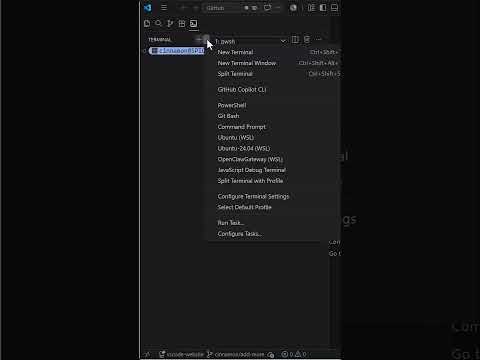
Task: Toggle the bottom panel layout icon
Action: pos(334,7)
